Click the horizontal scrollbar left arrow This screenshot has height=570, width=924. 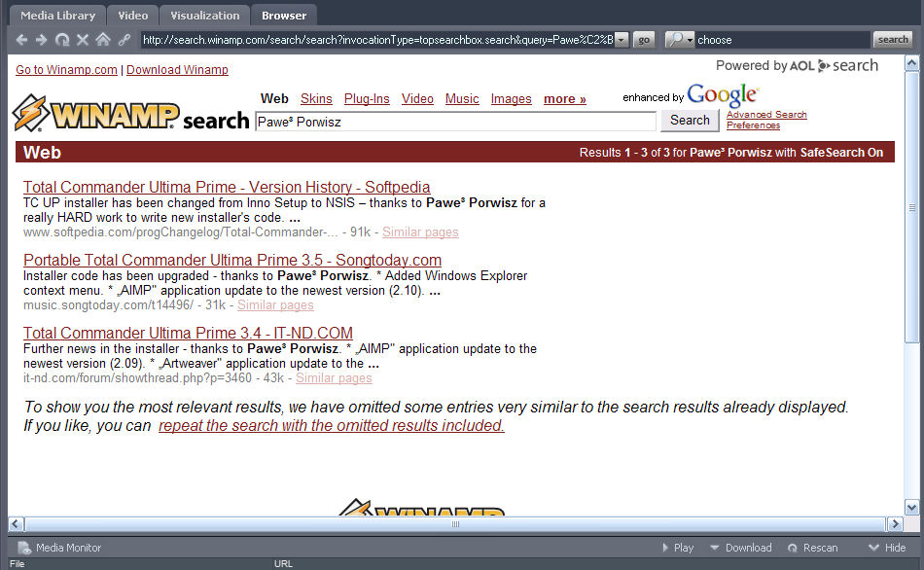[16, 524]
